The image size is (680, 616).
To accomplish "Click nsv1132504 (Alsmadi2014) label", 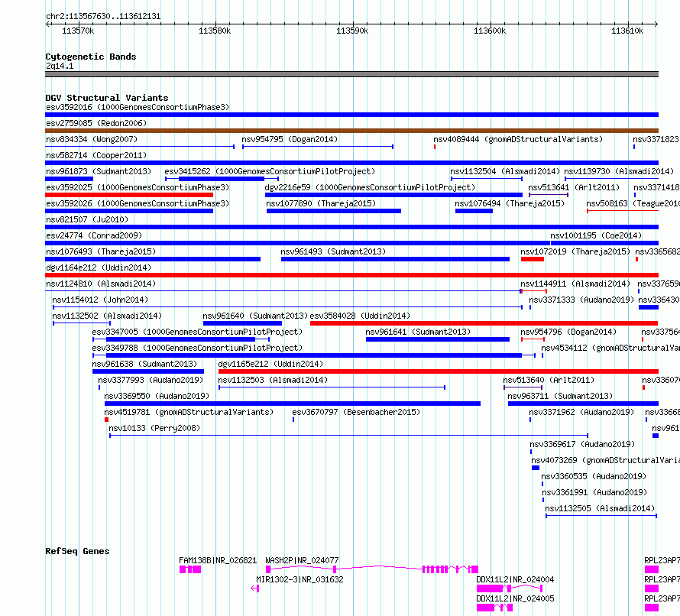I will click(505, 171).
